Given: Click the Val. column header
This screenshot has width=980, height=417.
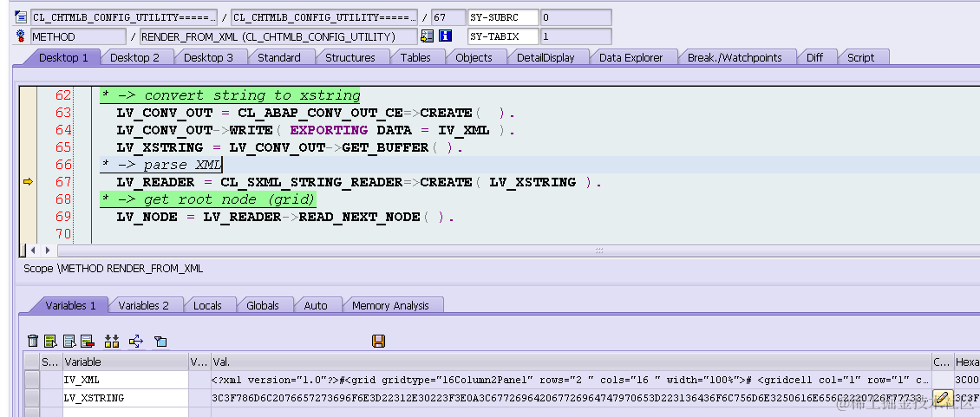Looking at the screenshot, I should point(572,362).
